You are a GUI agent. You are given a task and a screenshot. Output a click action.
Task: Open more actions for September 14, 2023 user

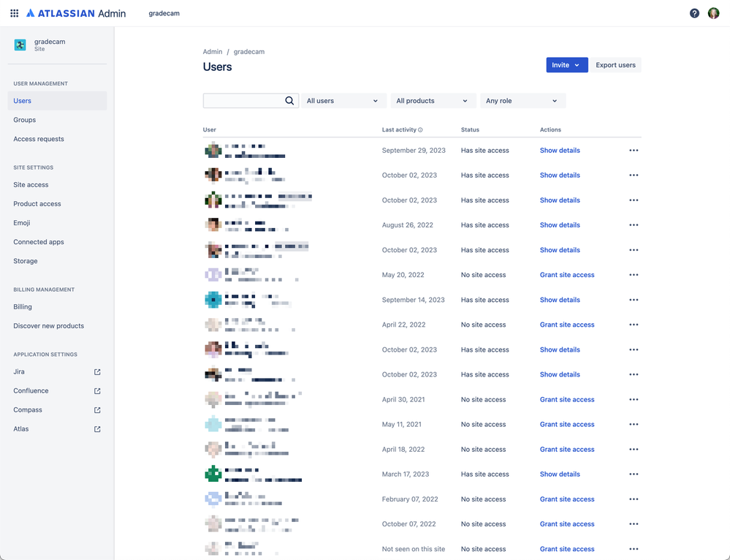click(x=634, y=300)
